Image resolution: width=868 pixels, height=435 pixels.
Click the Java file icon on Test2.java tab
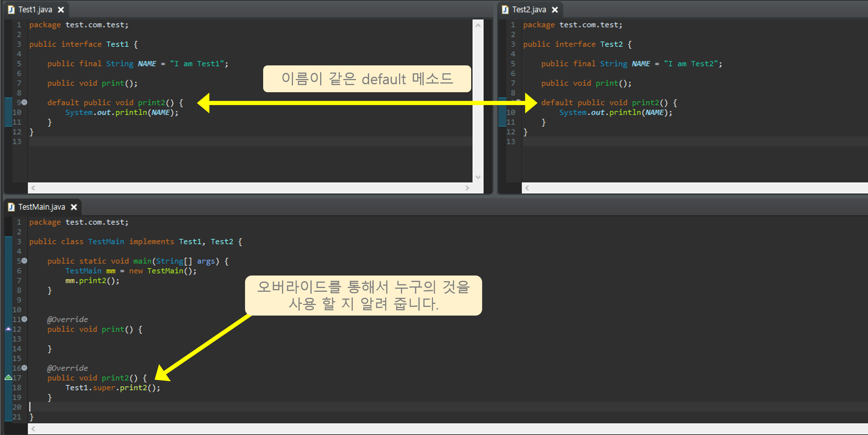[x=505, y=10]
